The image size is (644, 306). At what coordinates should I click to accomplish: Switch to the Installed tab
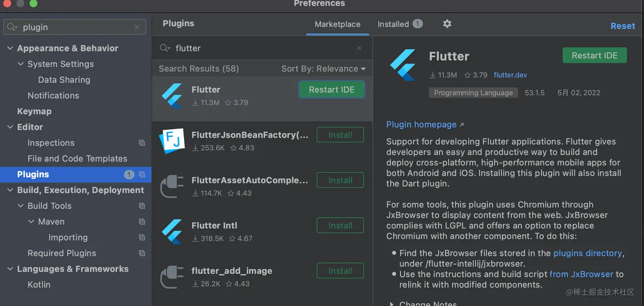point(393,24)
